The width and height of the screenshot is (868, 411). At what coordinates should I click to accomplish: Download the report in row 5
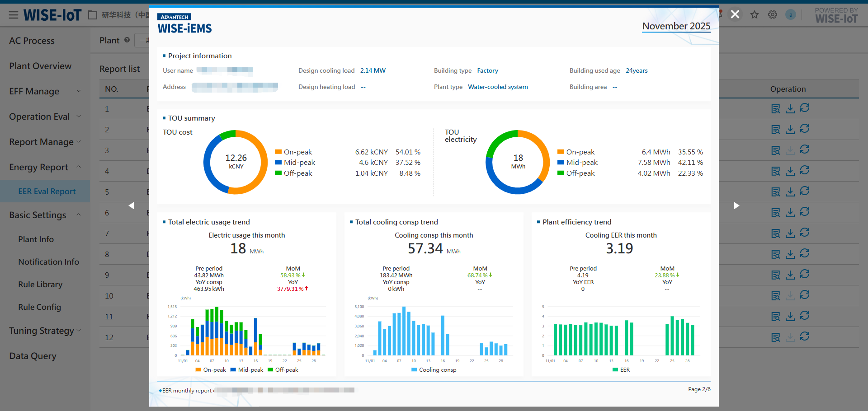coord(790,192)
